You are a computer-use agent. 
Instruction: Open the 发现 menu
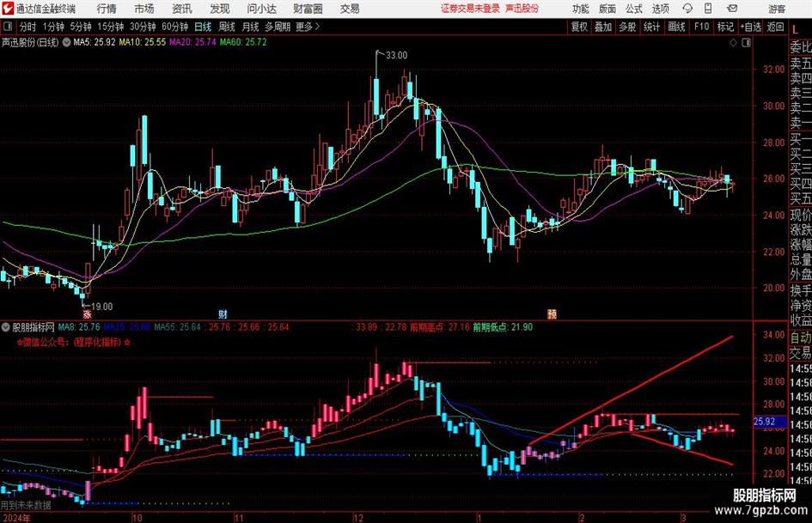point(220,9)
